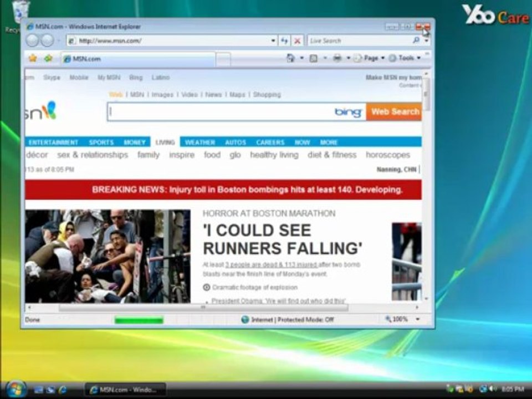This screenshot has height=399, width=532.
Task: Select the CAREERS navigation tab
Action: (270, 142)
